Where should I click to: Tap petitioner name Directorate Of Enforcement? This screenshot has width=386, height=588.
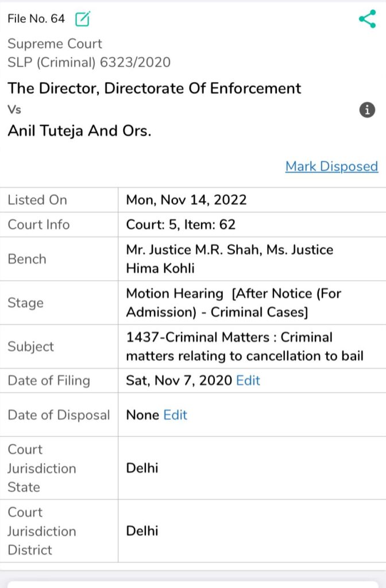point(155,88)
